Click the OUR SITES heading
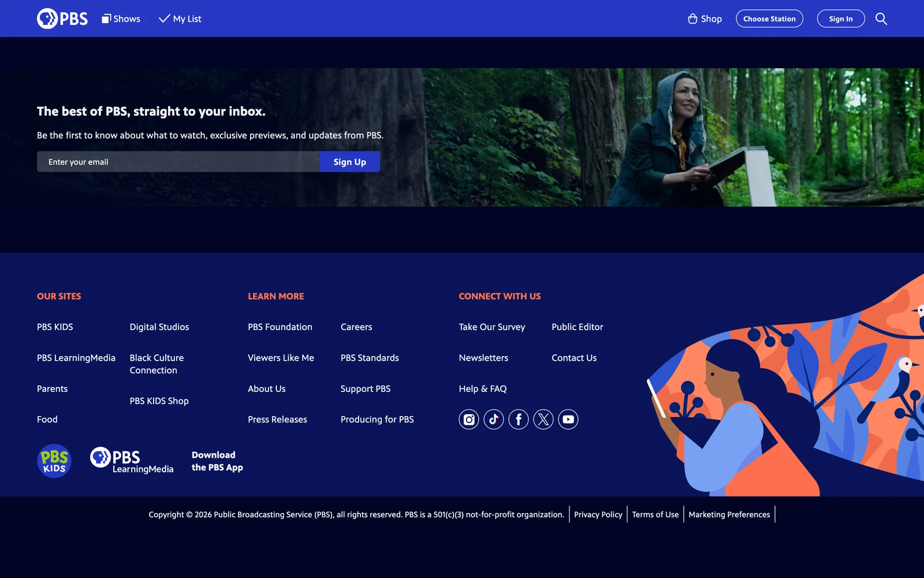This screenshot has width=924, height=578. pos(59,297)
